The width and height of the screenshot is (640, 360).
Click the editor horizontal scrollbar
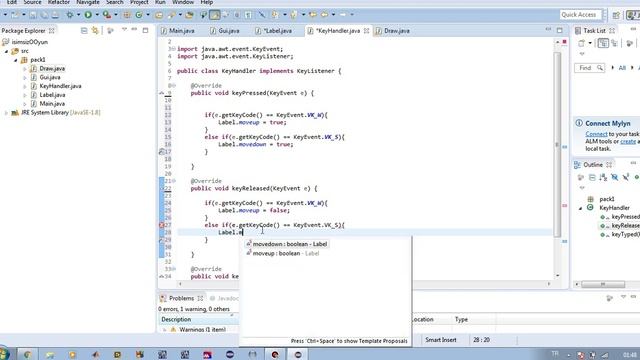coord(364,284)
